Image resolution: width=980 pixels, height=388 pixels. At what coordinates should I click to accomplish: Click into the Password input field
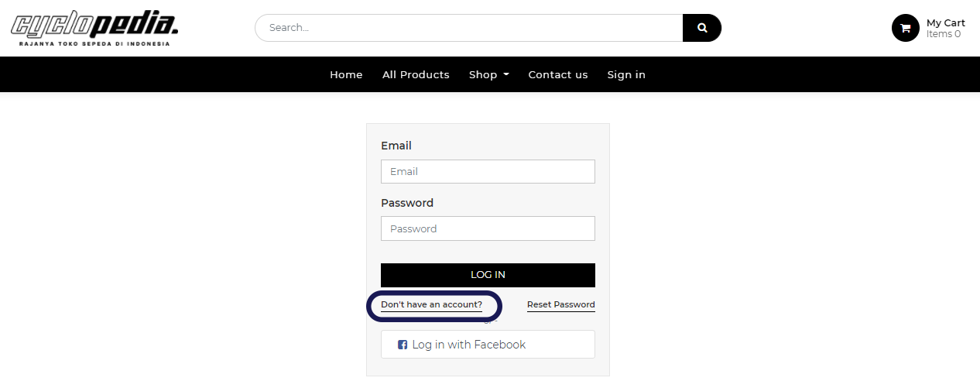click(488, 228)
